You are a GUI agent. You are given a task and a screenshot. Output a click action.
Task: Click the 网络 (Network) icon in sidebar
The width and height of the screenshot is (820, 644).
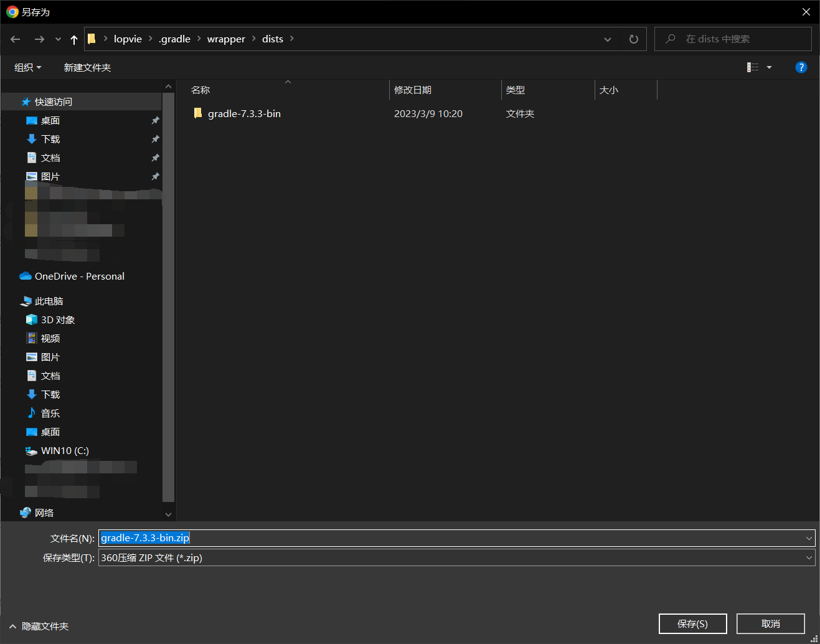click(25, 512)
